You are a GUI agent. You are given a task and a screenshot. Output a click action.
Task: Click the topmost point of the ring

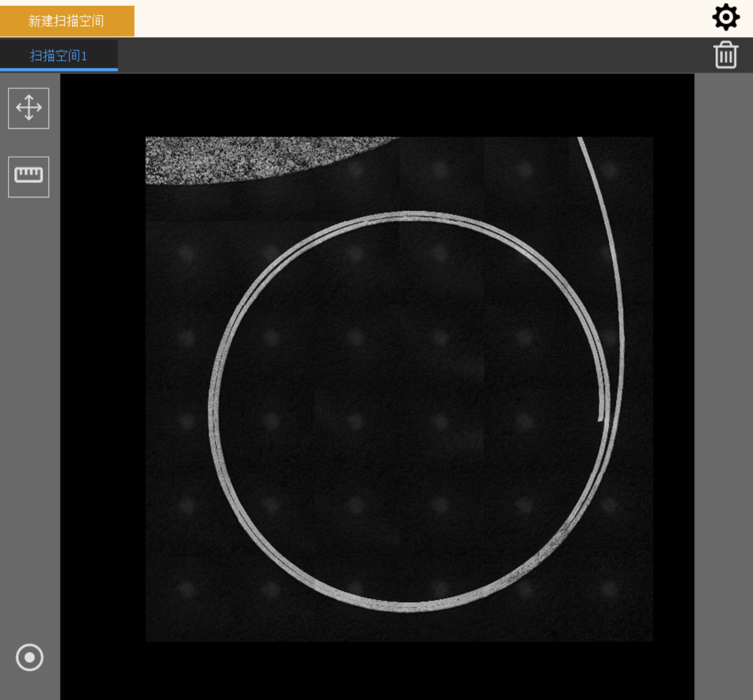click(407, 215)
